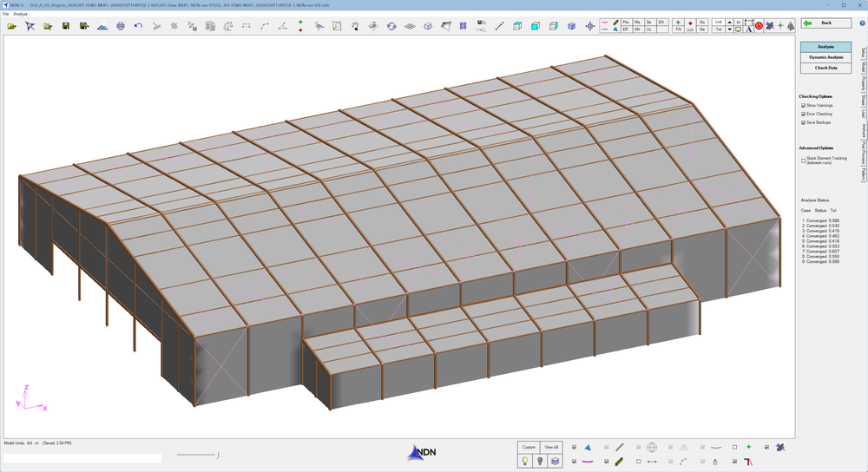Click the Txt toolbar button

719,29
